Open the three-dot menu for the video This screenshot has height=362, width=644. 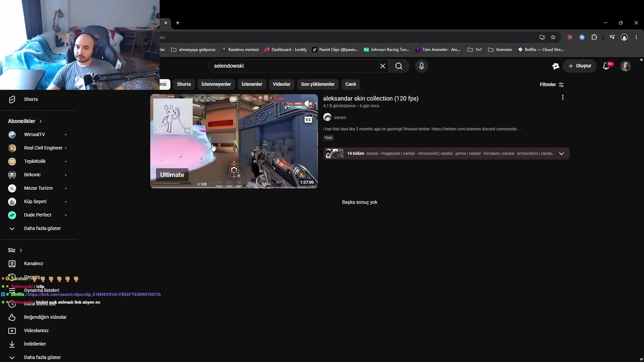click(562, 98)
